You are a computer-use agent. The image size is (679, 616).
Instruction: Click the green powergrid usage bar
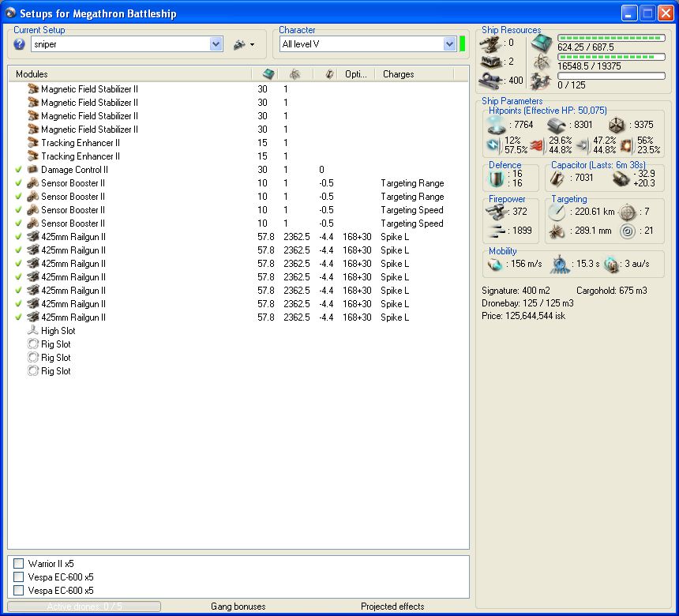coord(611,57)
